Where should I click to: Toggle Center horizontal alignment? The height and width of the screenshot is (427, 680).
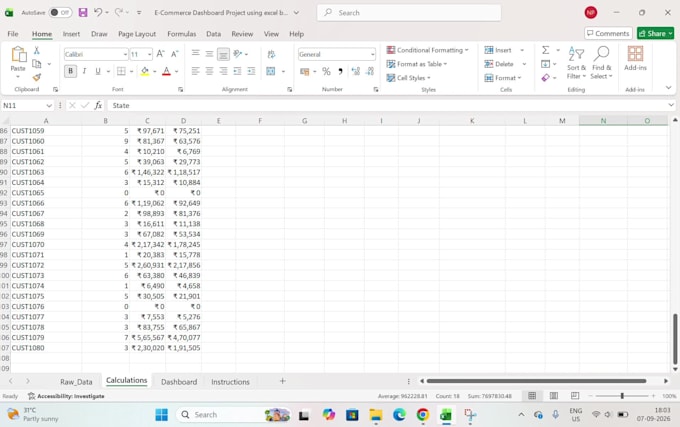click(209, 71)
